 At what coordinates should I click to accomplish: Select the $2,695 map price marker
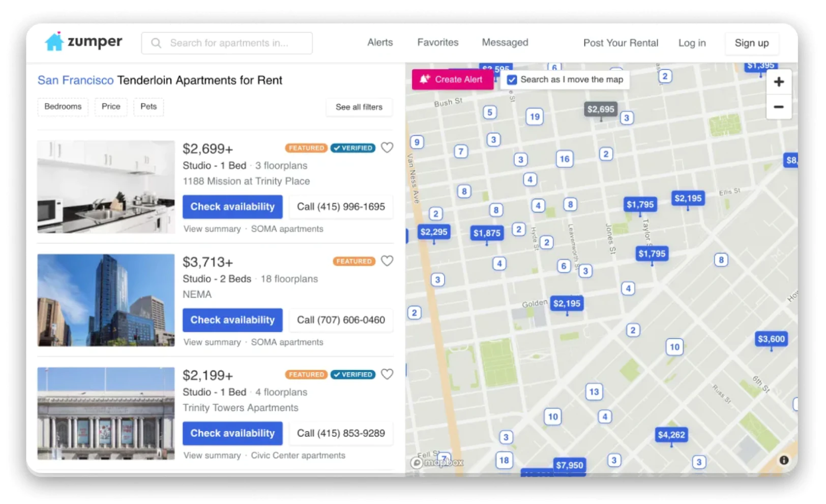pos(601,109)
